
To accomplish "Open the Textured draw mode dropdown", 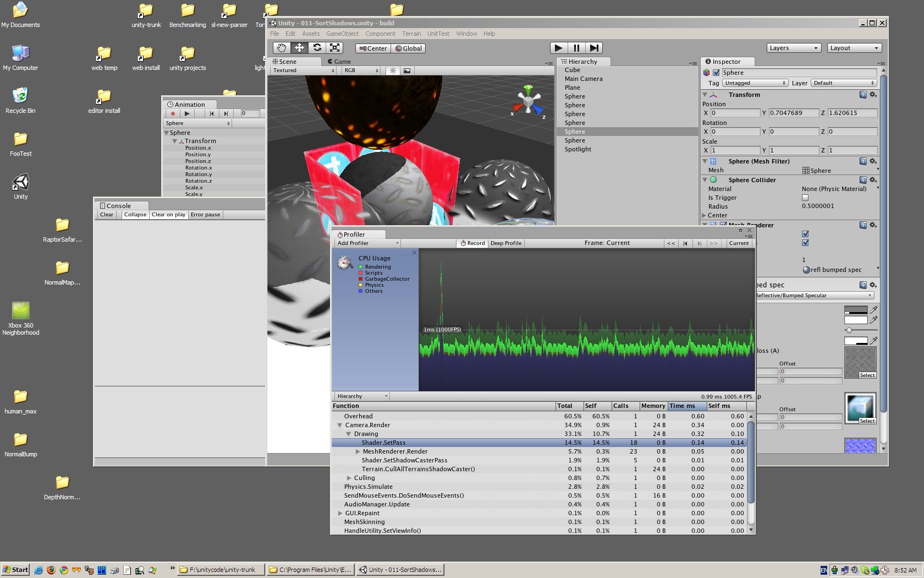I will coord(303,70).
